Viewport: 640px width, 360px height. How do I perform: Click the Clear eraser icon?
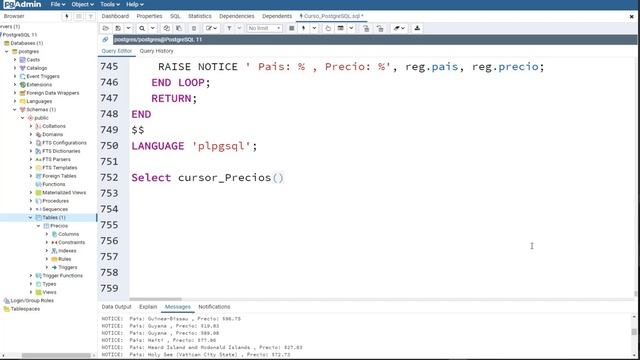click(x=397, y=28)
